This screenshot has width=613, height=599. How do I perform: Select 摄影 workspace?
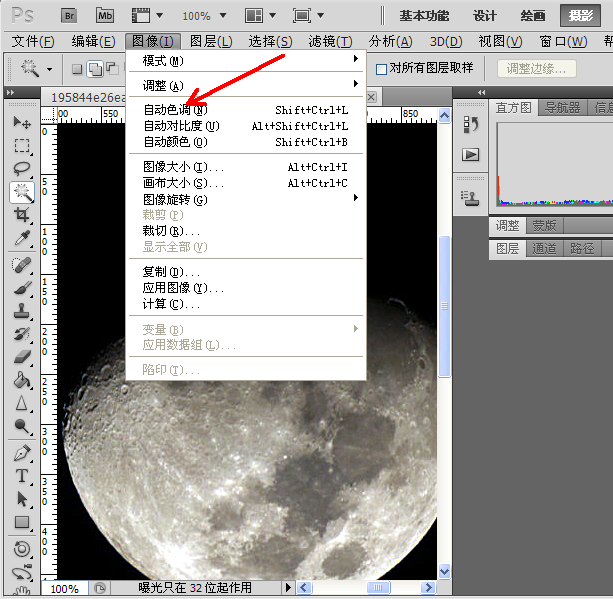pyautogui.click(x=581, y=16)
